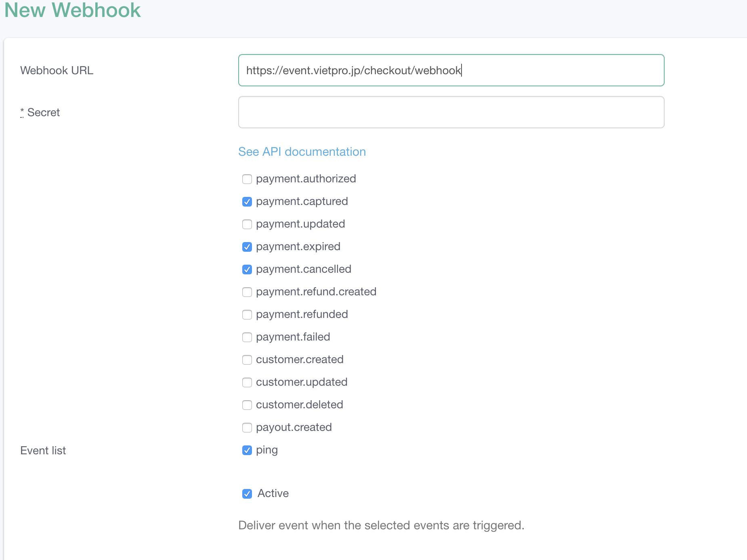Enable the payout.created event
This screenshot has width=747, height=560.
(247, 428)
